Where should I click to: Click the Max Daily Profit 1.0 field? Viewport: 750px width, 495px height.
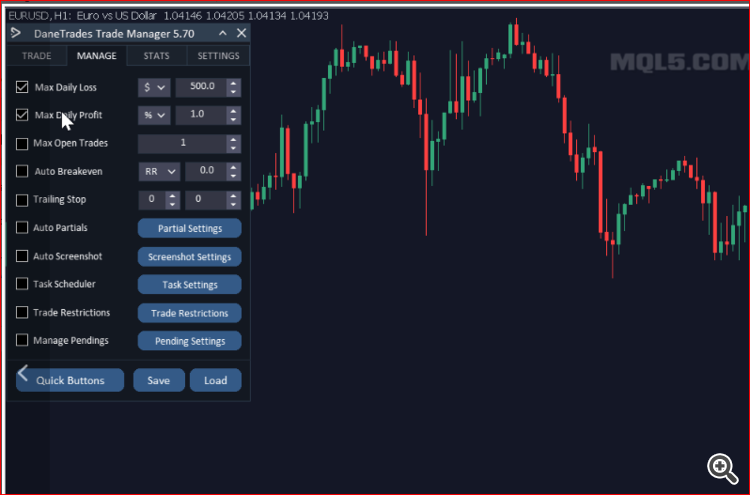[x=201, y=115]
